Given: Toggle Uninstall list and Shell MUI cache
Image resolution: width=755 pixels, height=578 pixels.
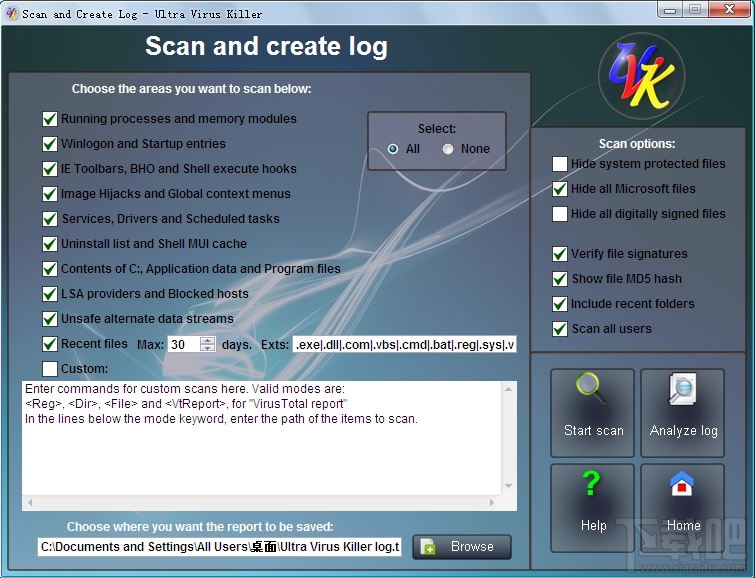Looking at the screenshot, I should click(x=50, y=244).
